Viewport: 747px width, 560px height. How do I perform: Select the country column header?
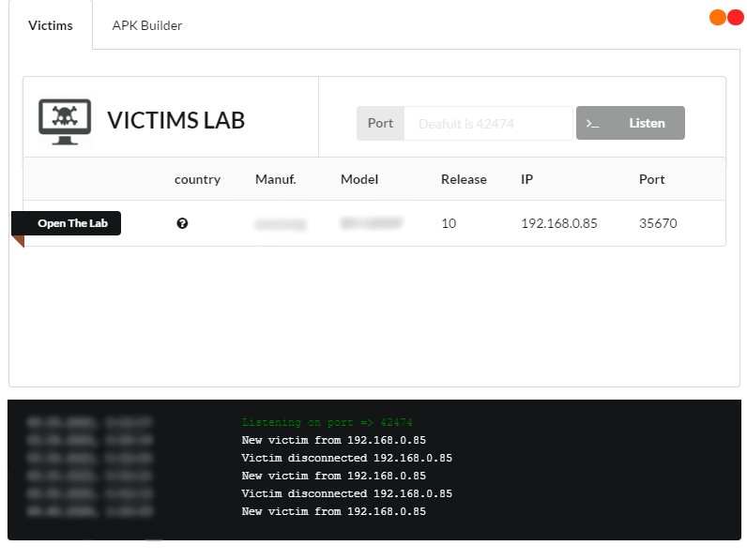tap(197, 179)
